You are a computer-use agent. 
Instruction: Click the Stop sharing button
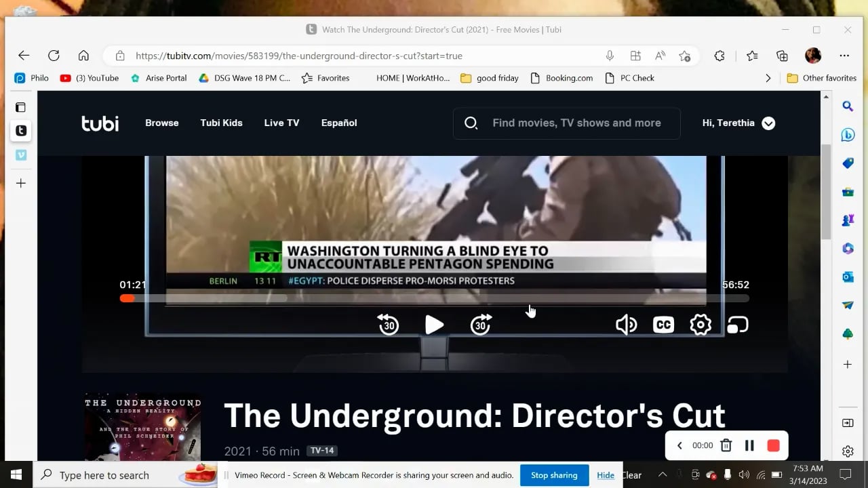click(554, 475)
